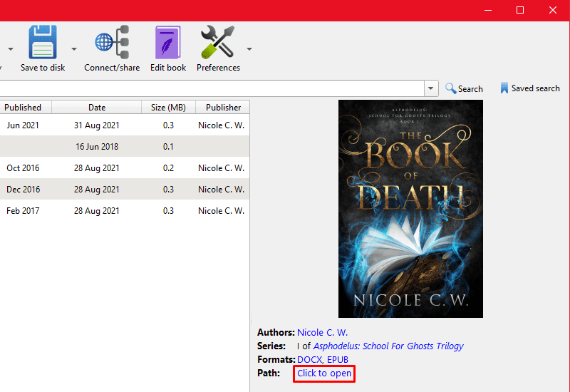Maximize the calibre window

pyautogui.click(x=520, y=10)
